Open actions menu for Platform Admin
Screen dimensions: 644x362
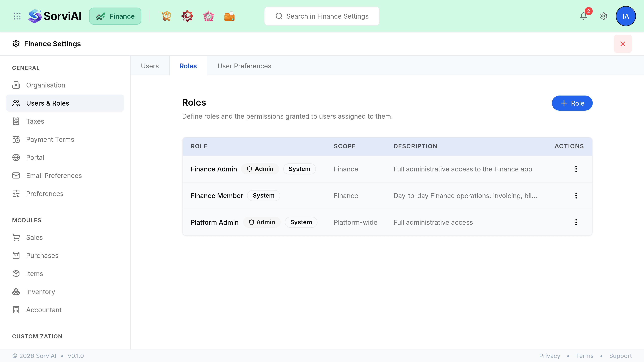pos(576,222)
